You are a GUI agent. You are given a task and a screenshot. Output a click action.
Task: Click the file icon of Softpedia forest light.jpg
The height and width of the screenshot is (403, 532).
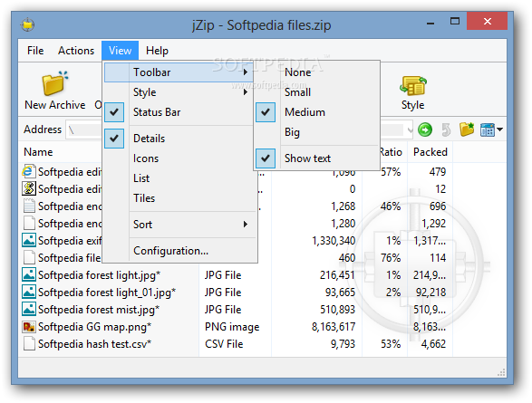[x=29, y=275]
